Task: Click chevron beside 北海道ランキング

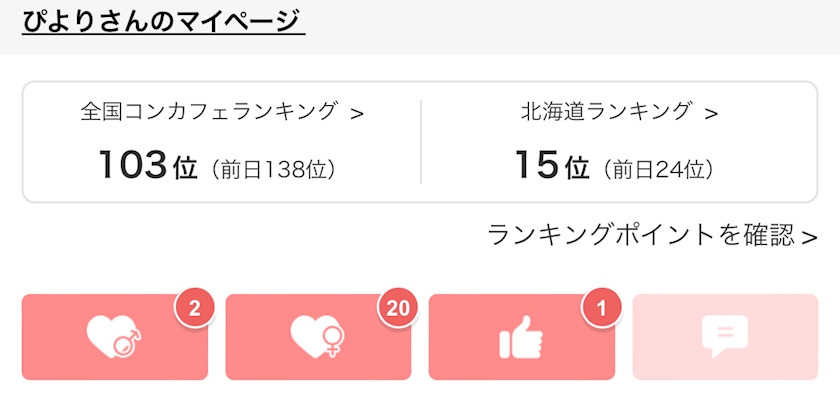Action: pos(711,113)
